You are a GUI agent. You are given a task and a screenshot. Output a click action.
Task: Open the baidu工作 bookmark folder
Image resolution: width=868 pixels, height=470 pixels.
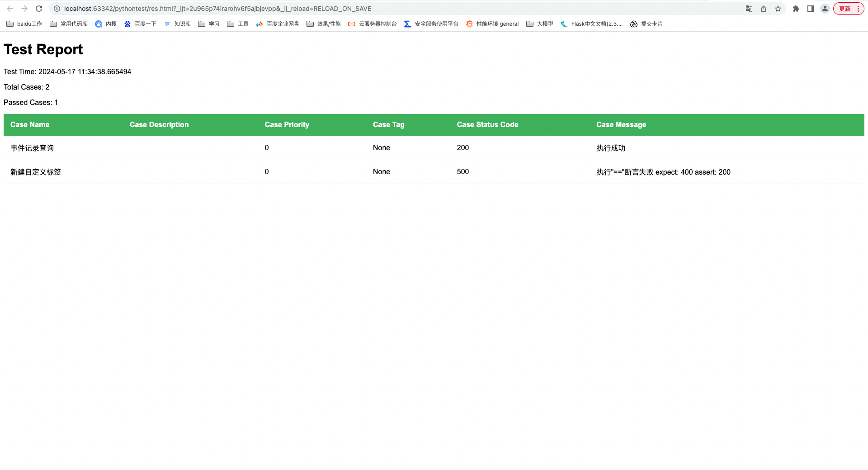pos(24,24)
